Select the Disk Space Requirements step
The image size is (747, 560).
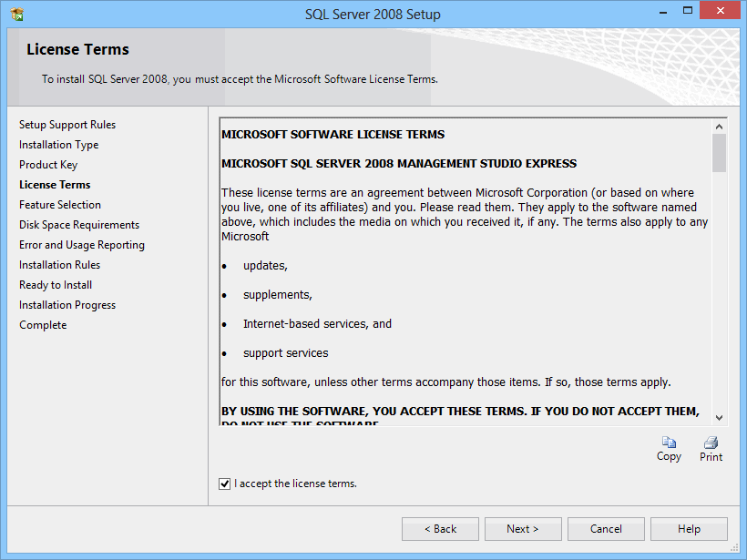tap(79, 225)
